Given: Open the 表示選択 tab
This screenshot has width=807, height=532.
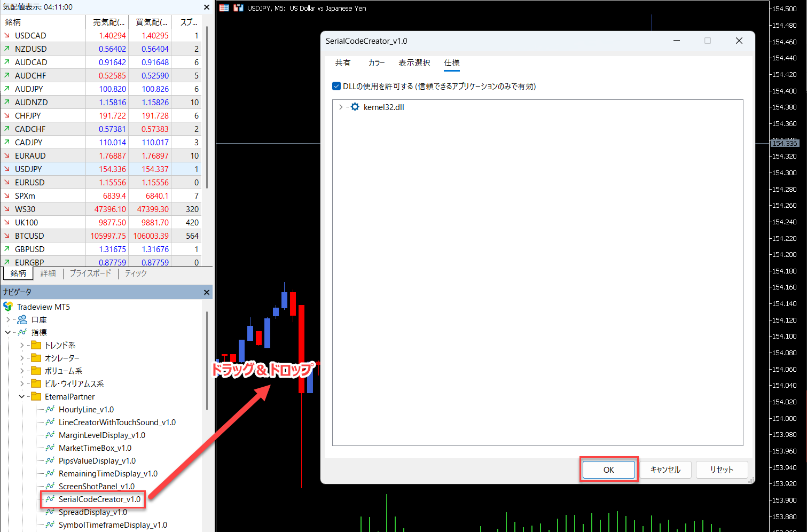Looking at the screenshot, I should (x=414, y=63).
